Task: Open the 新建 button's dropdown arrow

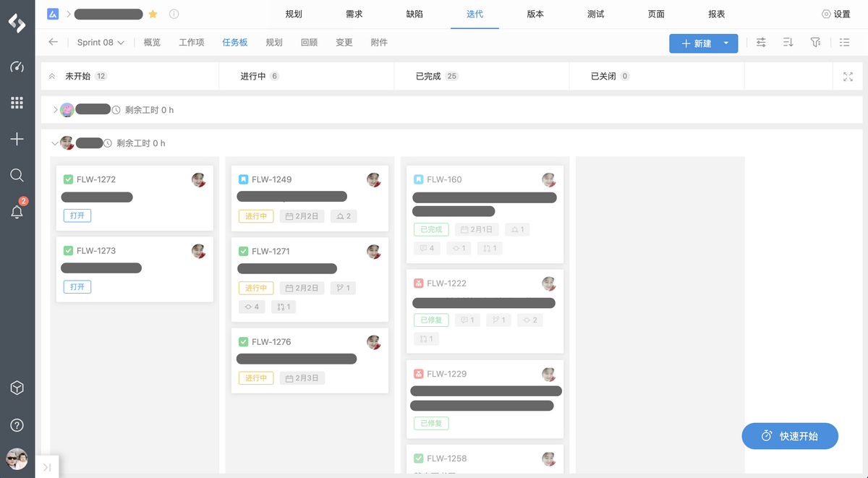Action: tap(726, 43)
